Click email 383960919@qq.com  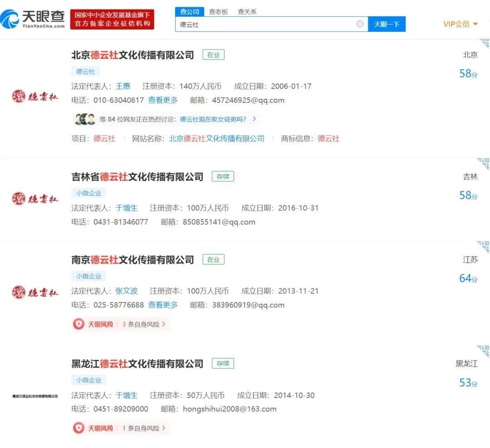pyautogui.click(x=248, y=305)
